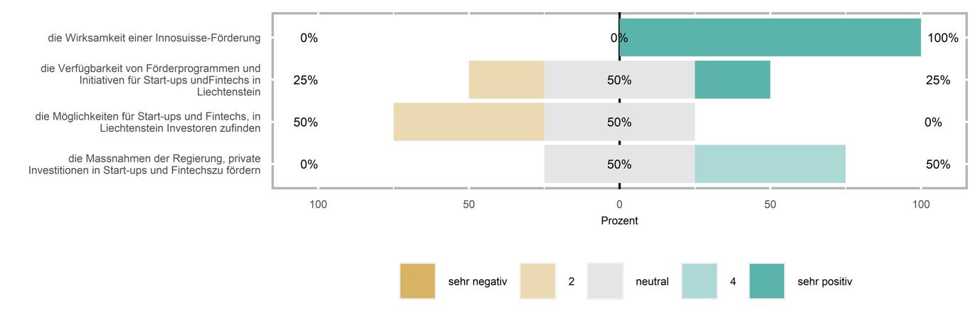This screenshot has width=980, height=324.
Task: Click the gray neutral bar in the Regierung row
Action: [x=619, y=164]
